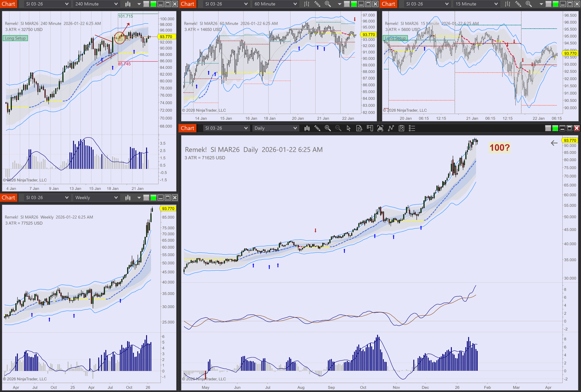This screenshot has width=581, height=392.
Task: Expand the 60 Minute interval dropdown
Action: pyautogui.click(x=295, y=4)
